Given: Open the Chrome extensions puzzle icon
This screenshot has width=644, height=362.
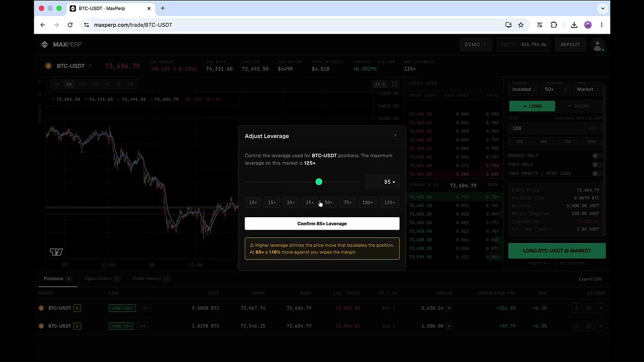Looking at the screenshot, I should coord(554,25).
